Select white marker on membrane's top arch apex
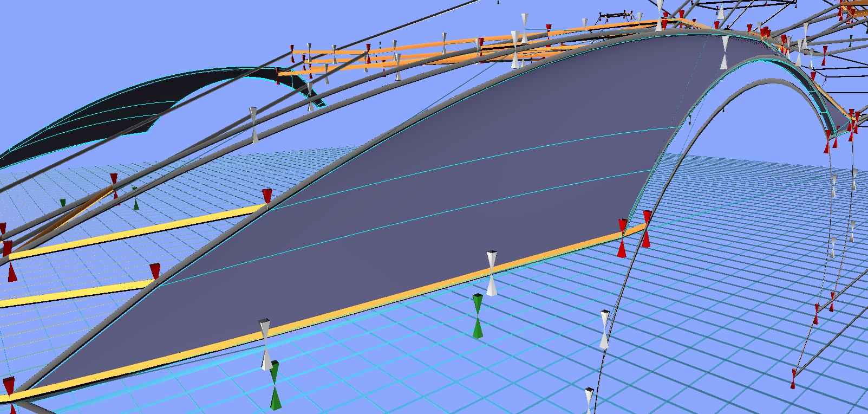The height and width of the screenshot is (414, 868). 725,53
